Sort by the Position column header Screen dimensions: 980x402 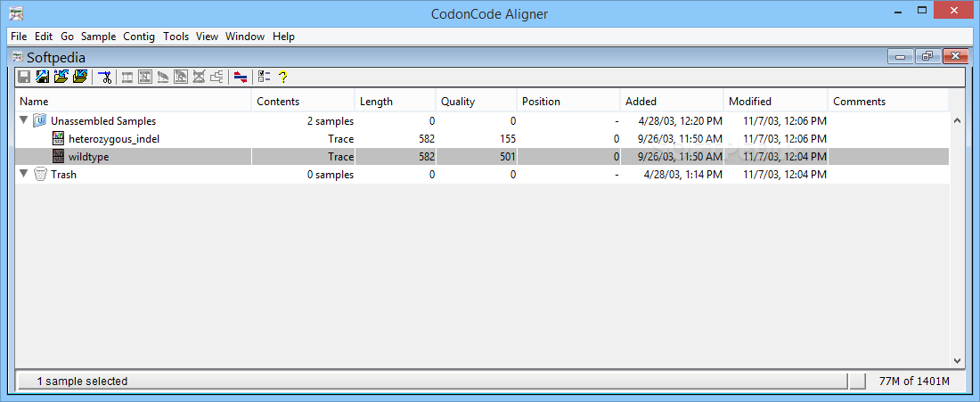point(568,102)
